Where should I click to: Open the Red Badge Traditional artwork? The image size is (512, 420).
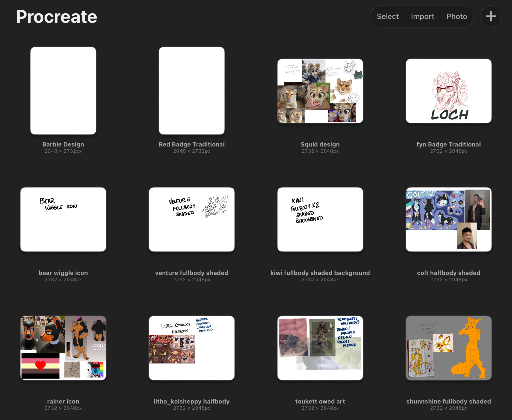(x=191, y=91)
